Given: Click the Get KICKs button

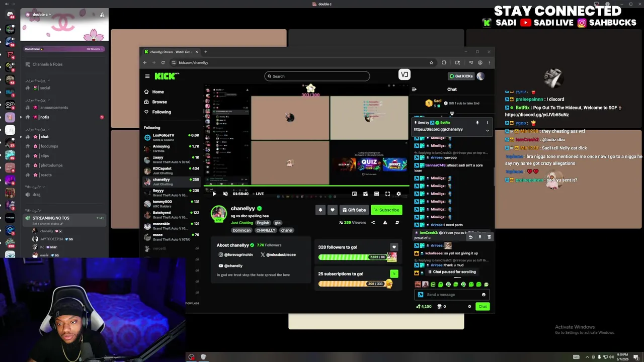Looking at the screenshot, I should pos(461,76).
